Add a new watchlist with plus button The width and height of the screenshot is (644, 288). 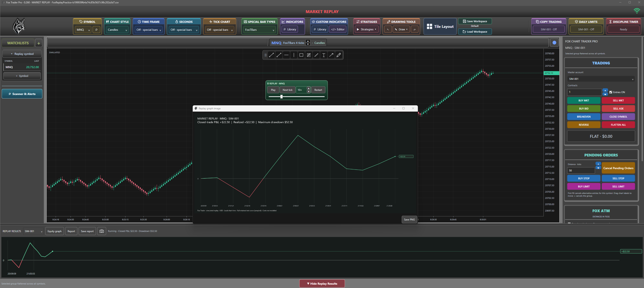click(39, 43)
